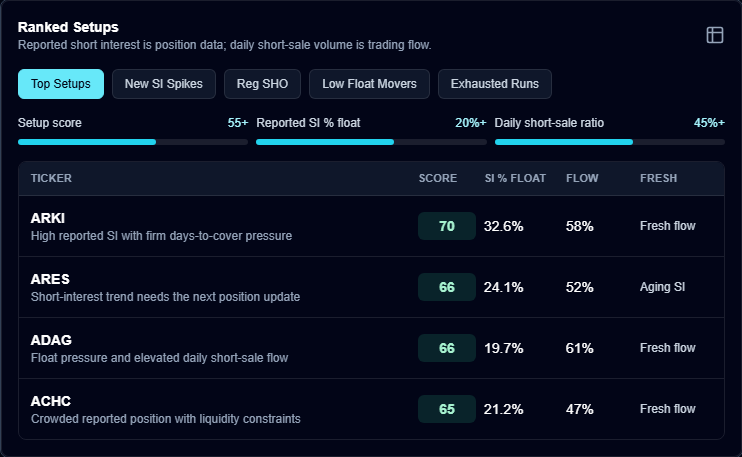
Task: Open the ADAG ticker row
Action: coord(371,348)
